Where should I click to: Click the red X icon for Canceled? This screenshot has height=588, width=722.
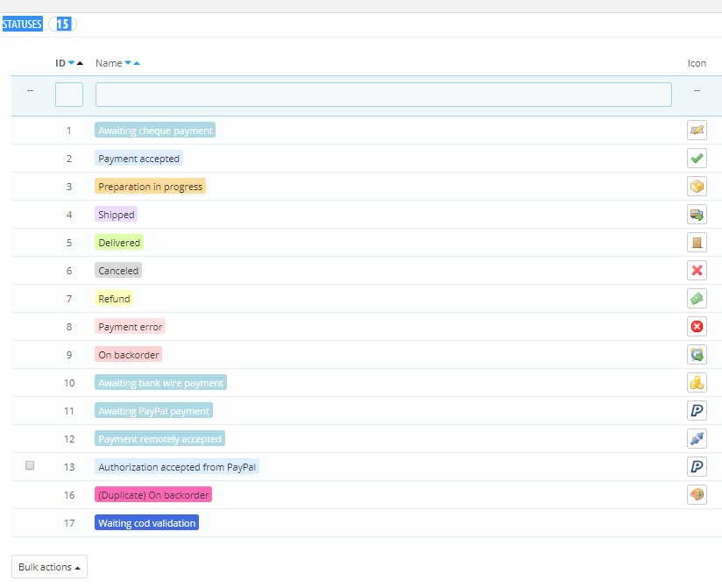click(697, 270)
